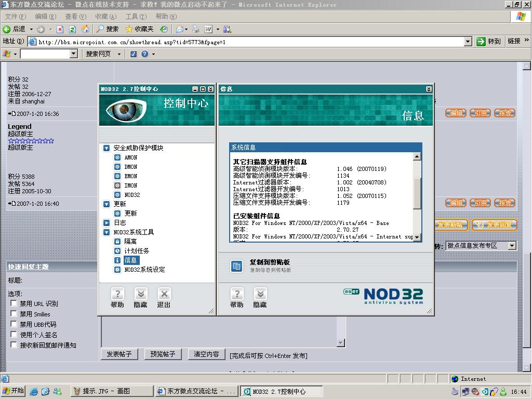Click 编辑 button for the 16:40 post

pyautogui.click(x=456, y=203)
